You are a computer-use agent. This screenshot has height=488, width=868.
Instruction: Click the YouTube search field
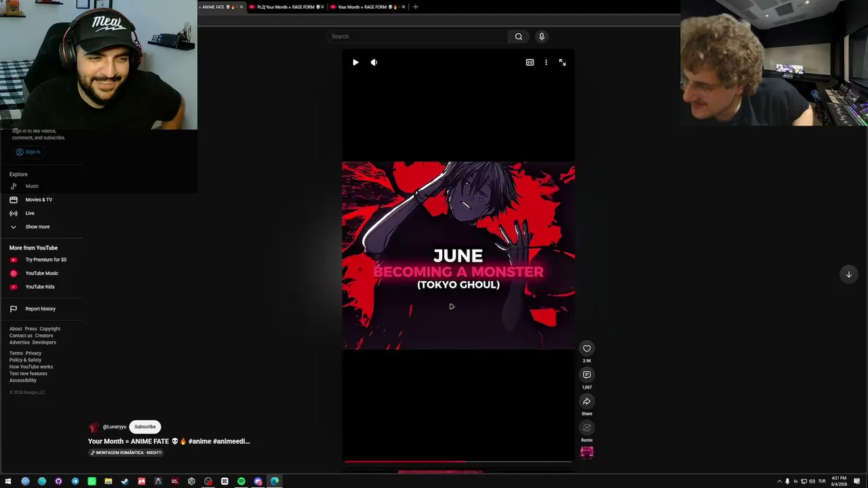[417, 37]
